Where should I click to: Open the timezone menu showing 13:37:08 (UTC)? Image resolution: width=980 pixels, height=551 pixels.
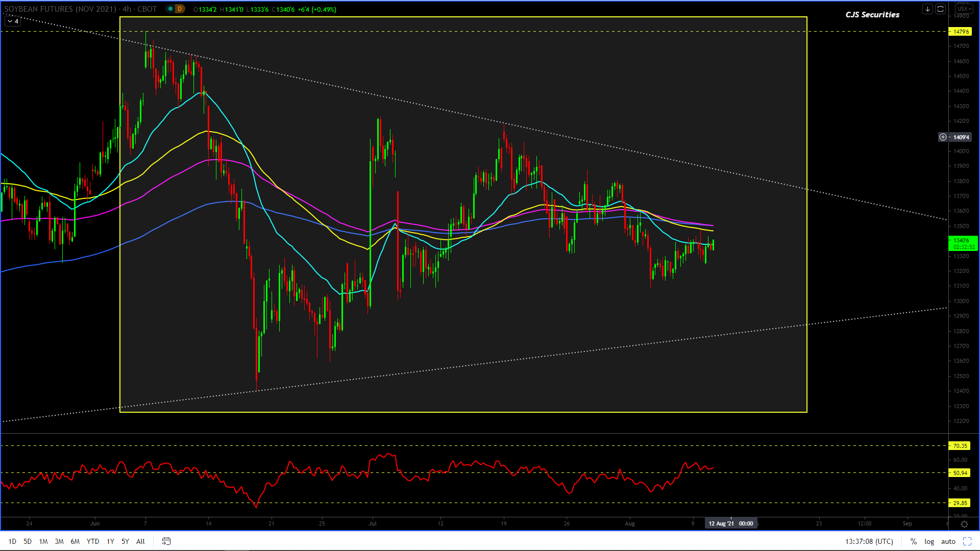pos(869,541)
